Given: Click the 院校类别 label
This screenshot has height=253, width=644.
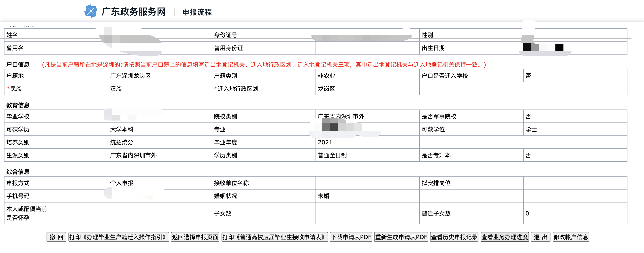Looking at the screenshot, I should pos(225,116).
